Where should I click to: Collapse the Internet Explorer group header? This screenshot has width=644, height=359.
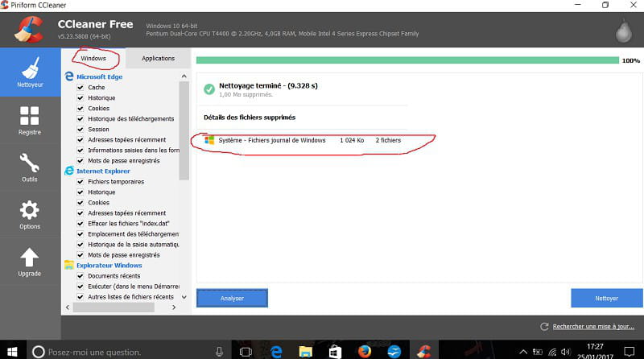tap(103, 171)
